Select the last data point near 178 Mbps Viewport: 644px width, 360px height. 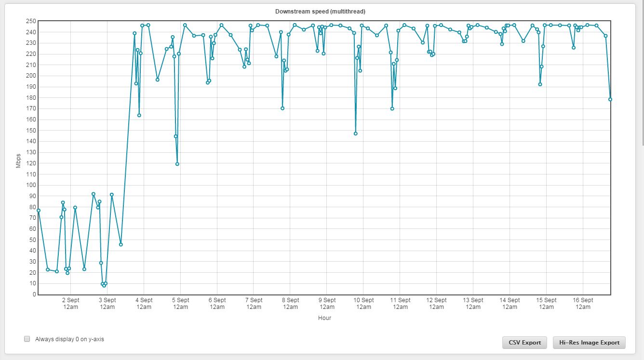point(610,99)
